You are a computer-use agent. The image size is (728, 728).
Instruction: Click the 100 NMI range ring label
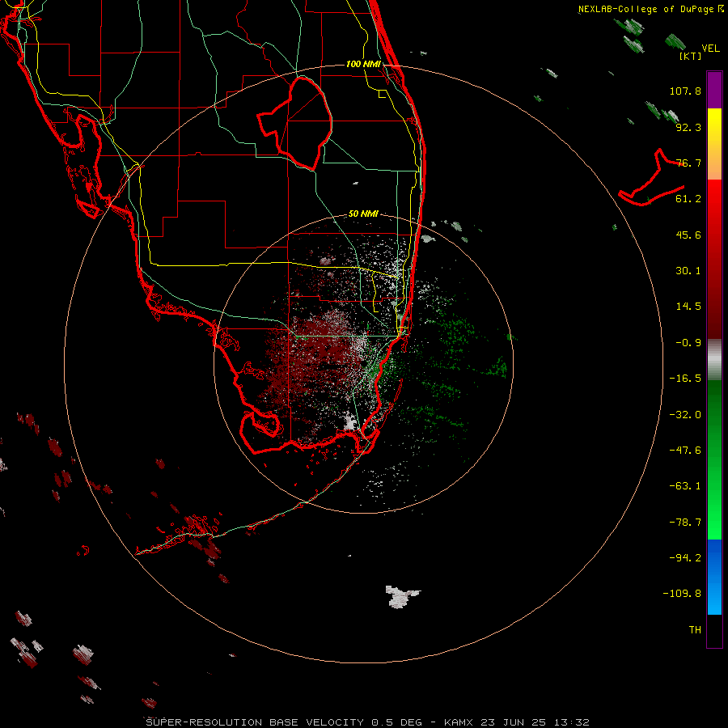click(363, 64)
